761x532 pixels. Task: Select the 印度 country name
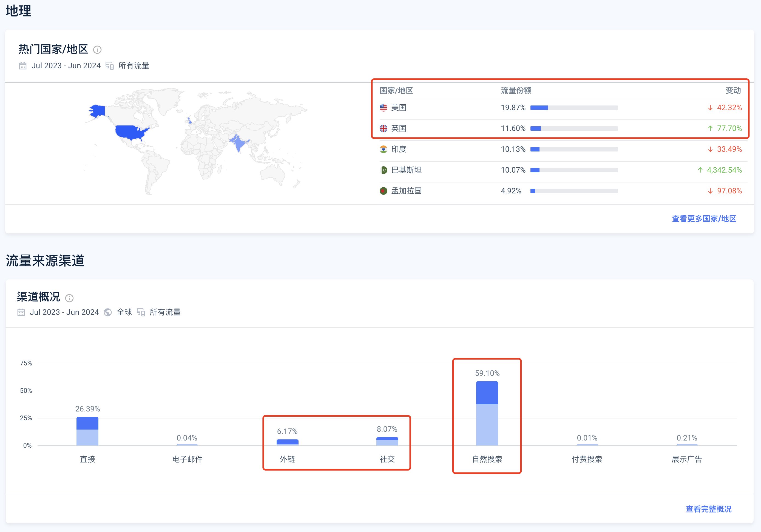(399, 149)
